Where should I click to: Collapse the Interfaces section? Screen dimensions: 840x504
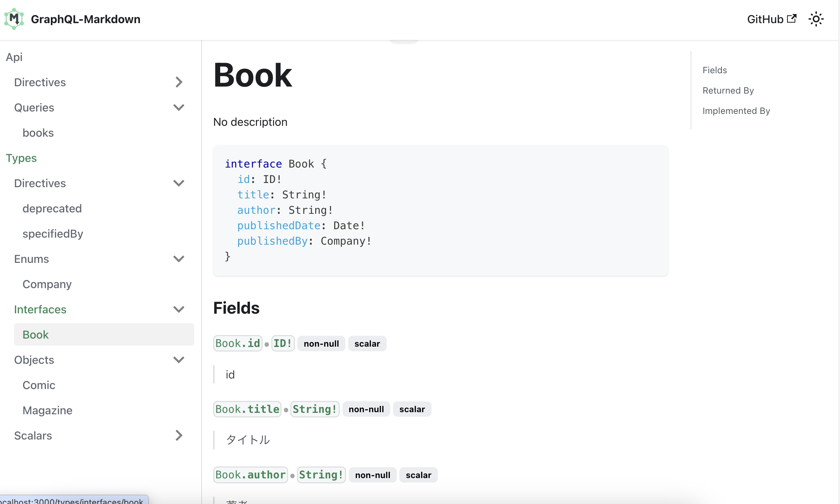point(179,309)
